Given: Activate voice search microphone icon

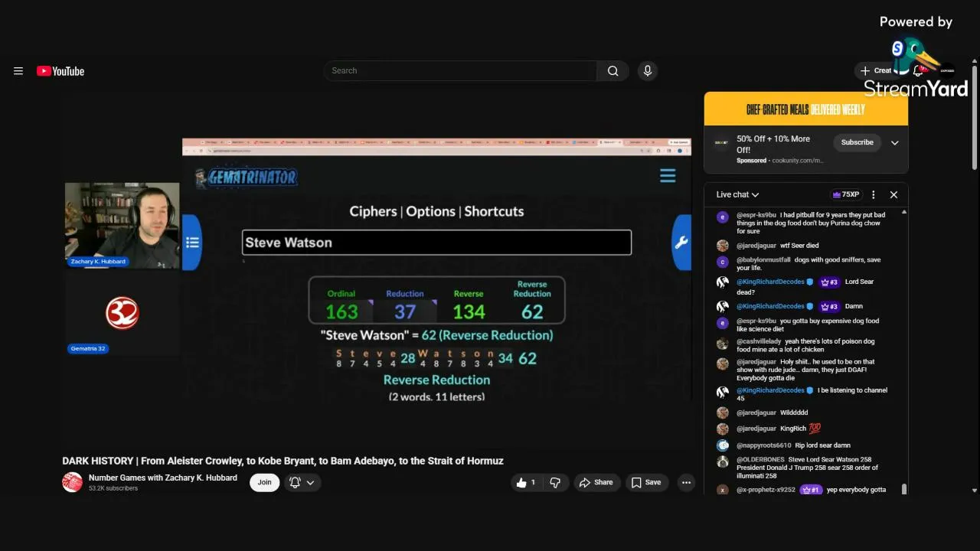Looking at the screenshot, I should pos(648,70).
